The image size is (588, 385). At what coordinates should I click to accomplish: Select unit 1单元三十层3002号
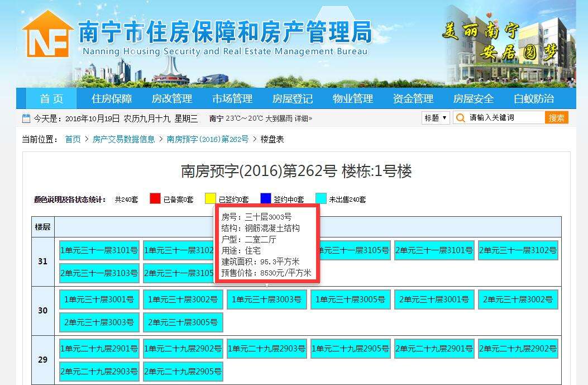183,300
